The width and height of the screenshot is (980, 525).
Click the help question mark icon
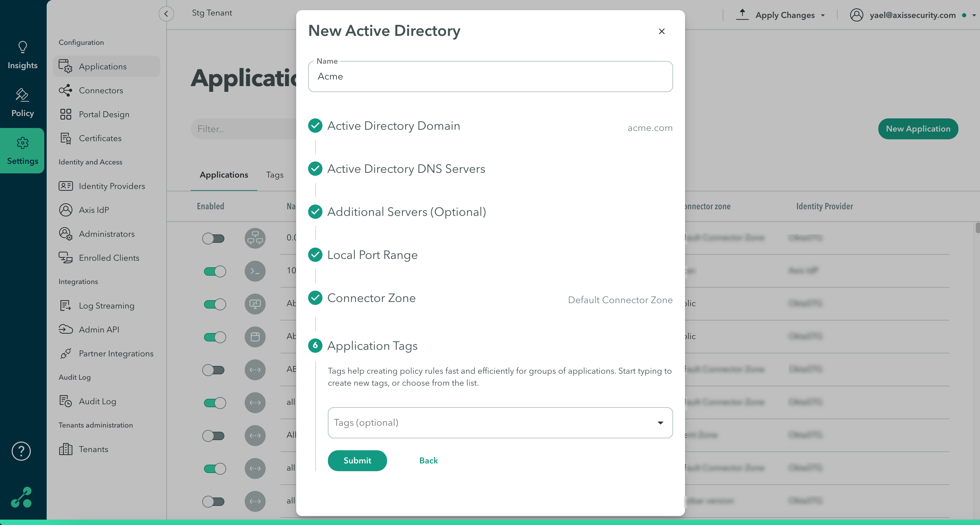tap(21, 451)
